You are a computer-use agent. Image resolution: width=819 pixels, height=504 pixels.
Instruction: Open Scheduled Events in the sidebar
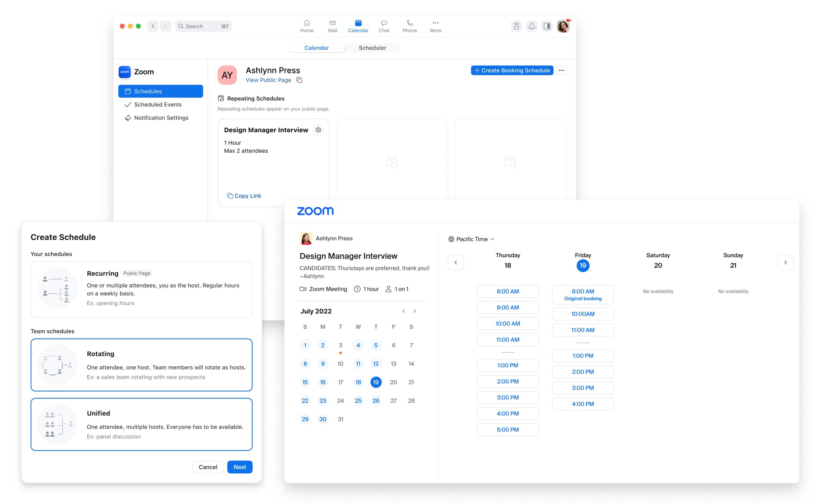point(158,105)
